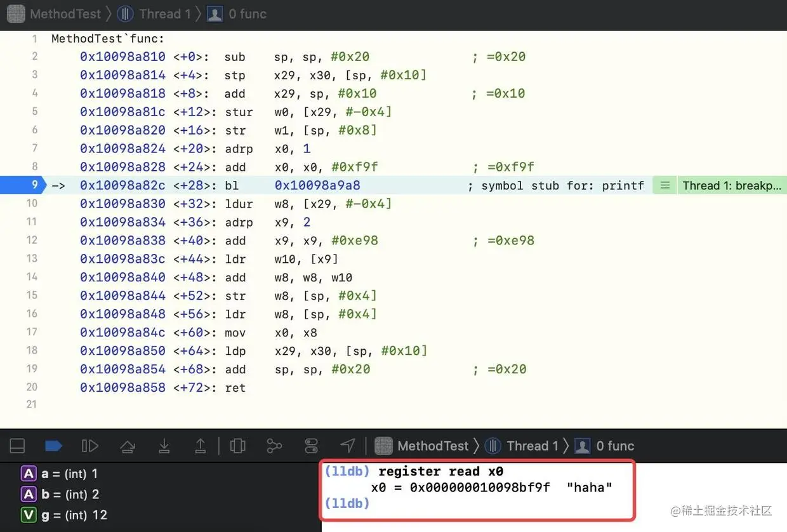Open MethodTest in top jump bar

point(65,13)
